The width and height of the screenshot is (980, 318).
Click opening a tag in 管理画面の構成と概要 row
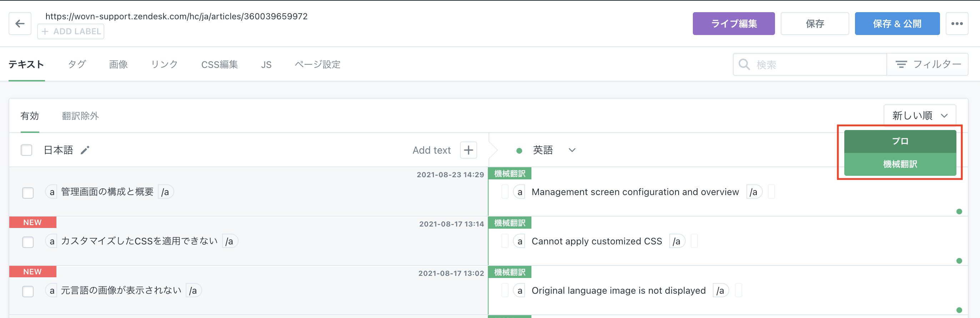[52, 192]
